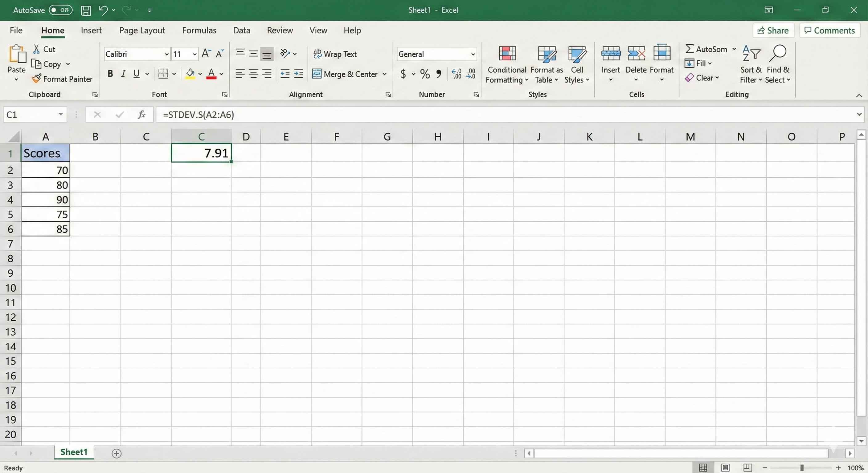The height and width of the screenshot is (473, 868).
Task: Open the Comments button
Action: coord(829,30)
